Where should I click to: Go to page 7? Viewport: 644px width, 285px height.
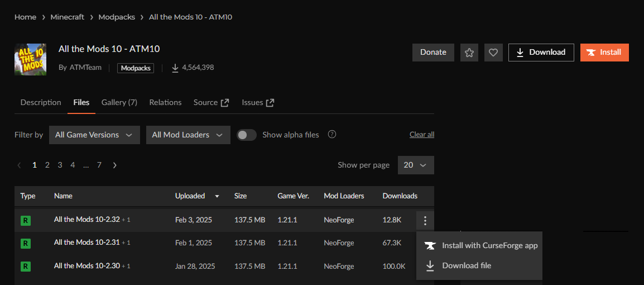click(99, 165)
